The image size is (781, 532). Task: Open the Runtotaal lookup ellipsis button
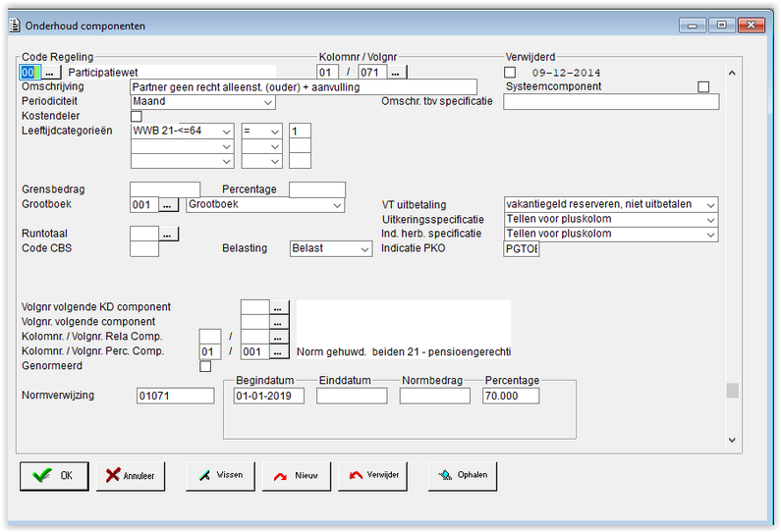(x=168, y=234)
